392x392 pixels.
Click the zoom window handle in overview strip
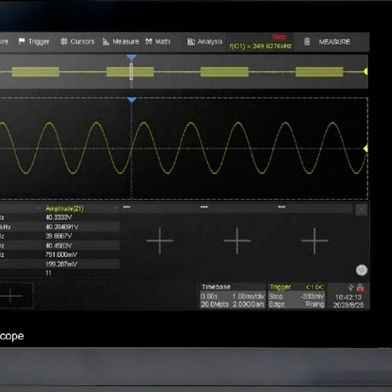(131, 72)
